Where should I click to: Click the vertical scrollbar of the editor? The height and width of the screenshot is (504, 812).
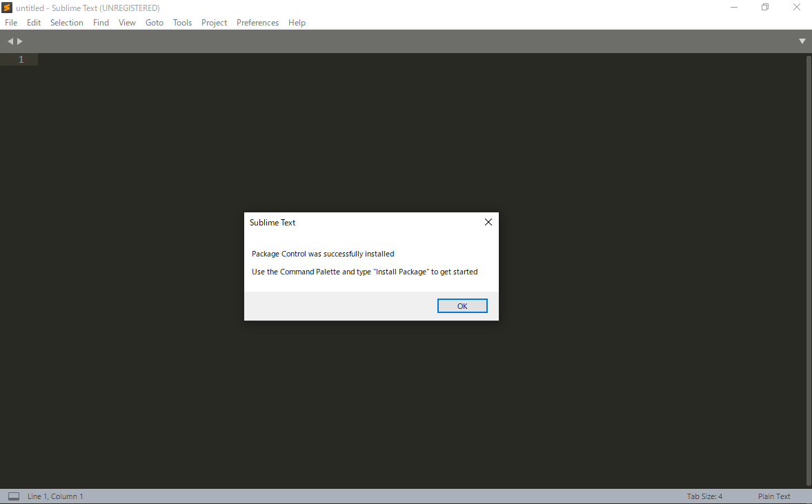pyautogui.click(x=809, y=270)
